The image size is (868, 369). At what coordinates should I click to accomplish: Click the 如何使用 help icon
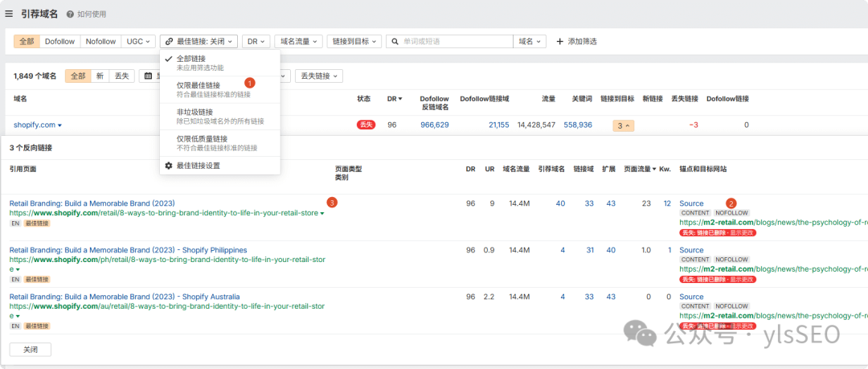[x=70, y=14]
